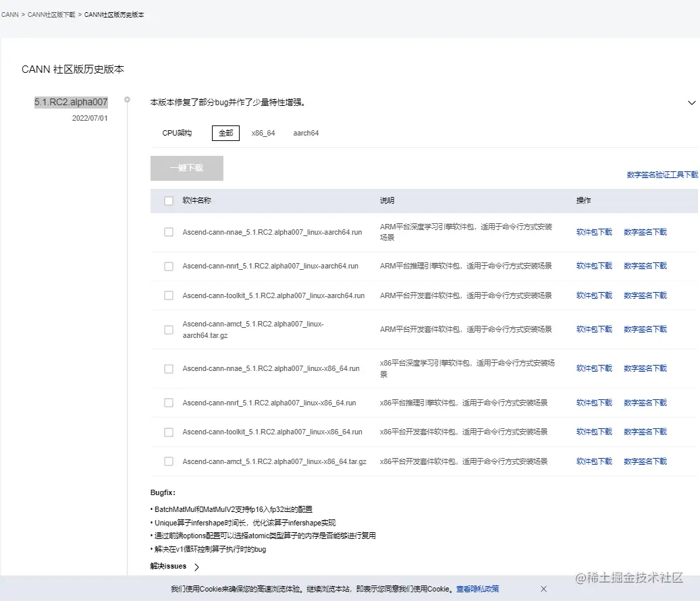Click the BatchMatMul和MatMulV2 bugfix line
The image size is (700, 601).
point(232,509)
